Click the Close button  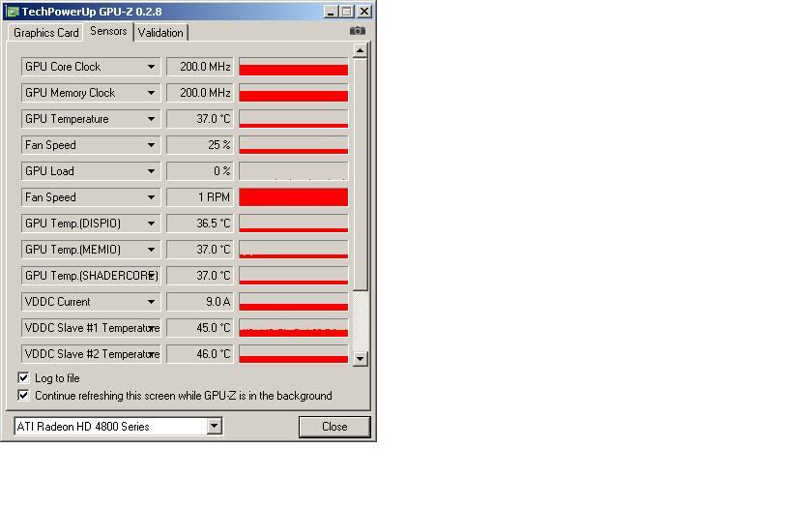[334, 427]
